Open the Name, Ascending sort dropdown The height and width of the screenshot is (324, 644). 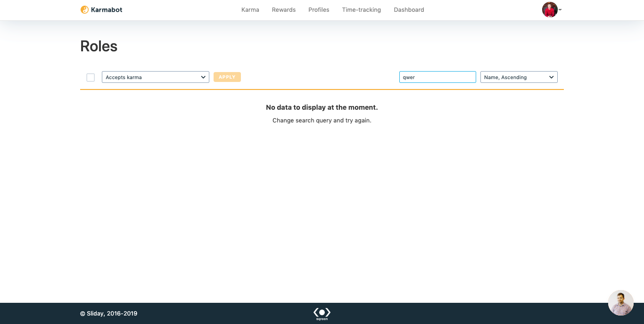click(x=519, y=77)
